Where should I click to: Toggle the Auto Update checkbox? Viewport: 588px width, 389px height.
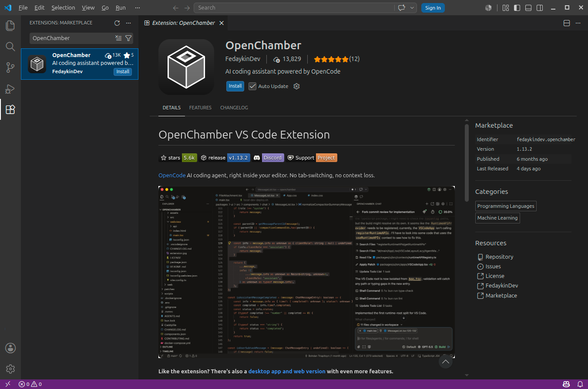point(252,86)
